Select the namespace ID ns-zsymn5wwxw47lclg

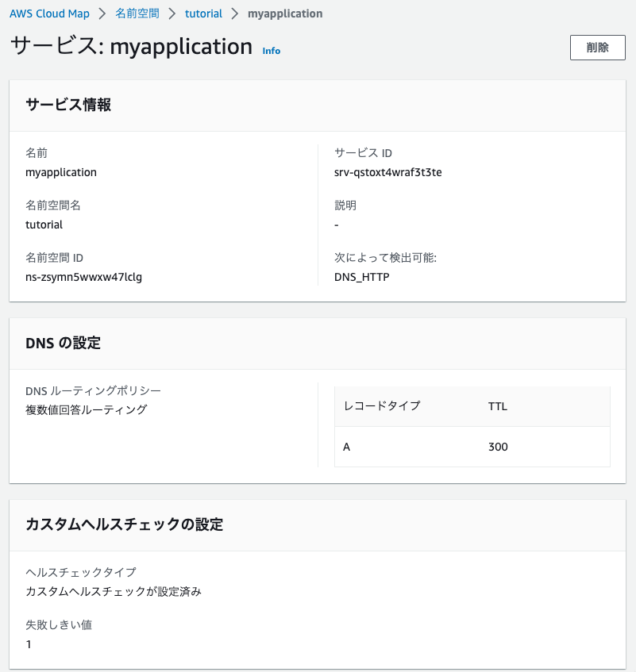coord(83,277)
